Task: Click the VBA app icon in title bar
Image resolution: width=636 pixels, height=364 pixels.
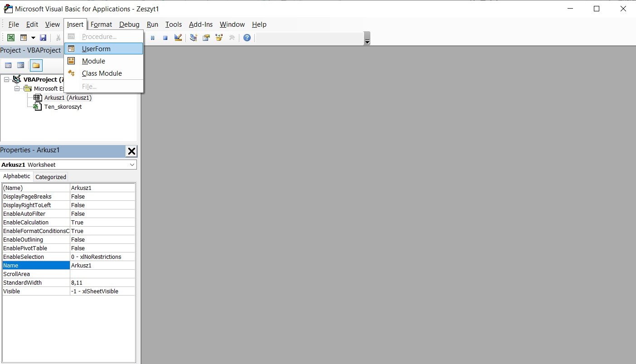Action: pyautogui.click(x=8, y=9)
